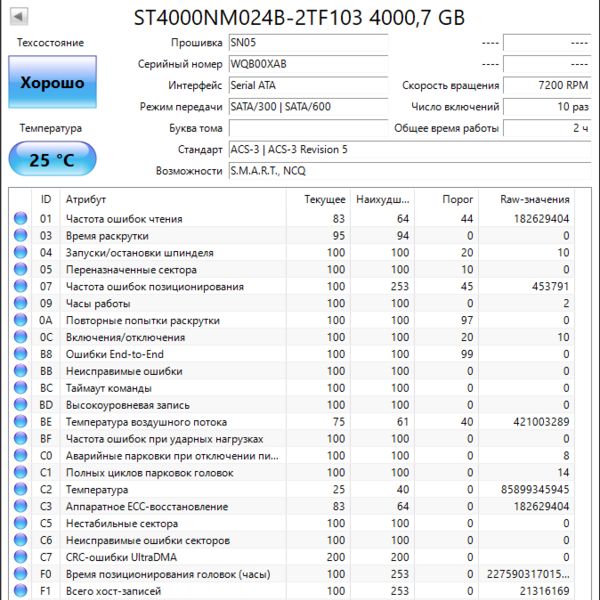Viewport: 600px width, 600px height.
Task: Select status circle for attribute 04
Action: click(x=21, y=252)
